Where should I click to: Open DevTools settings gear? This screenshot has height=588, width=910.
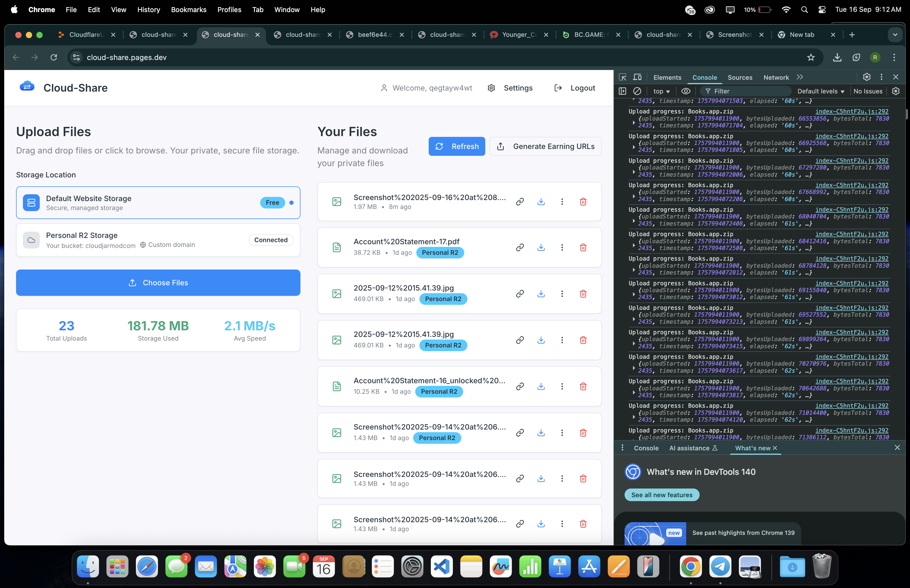(867, 77)
